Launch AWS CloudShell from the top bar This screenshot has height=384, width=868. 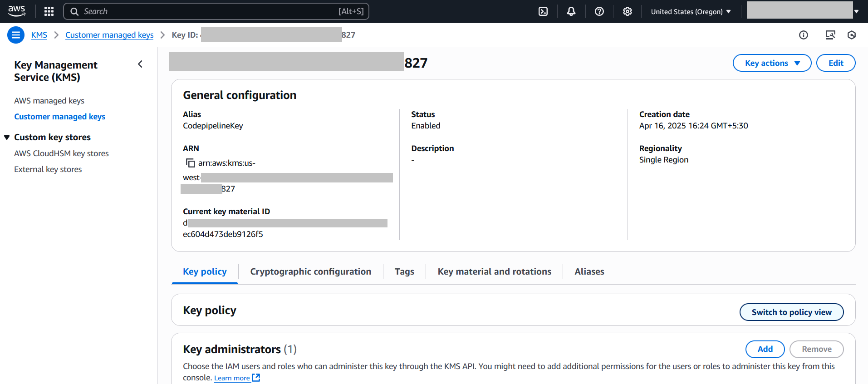[x=543, y=11]
